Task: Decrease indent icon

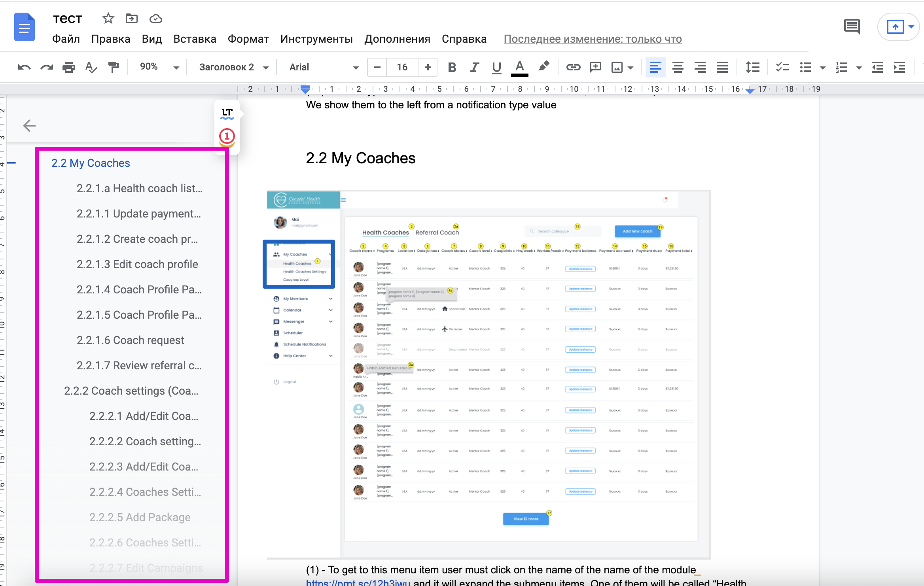Action: coord(877,67)
